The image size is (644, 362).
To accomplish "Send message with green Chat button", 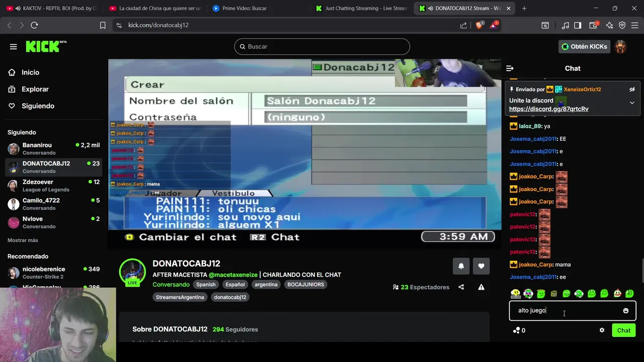I will (x=623, y=330).
